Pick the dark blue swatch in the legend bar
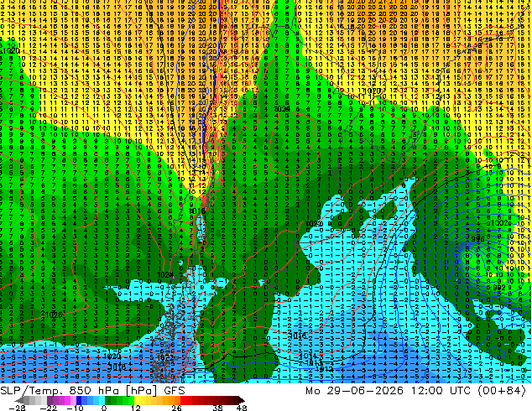Screen dimensions: 532x411 (x=79, y=400)
